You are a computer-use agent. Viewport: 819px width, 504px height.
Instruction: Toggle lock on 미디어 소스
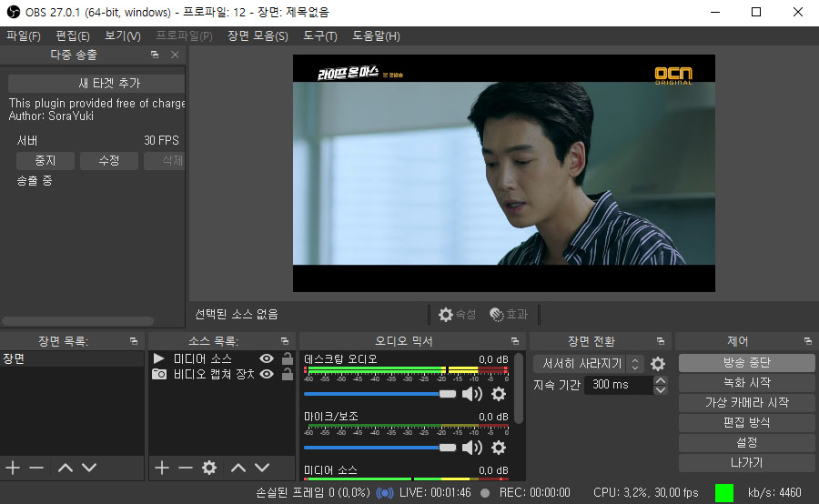[x=288, y=358]
